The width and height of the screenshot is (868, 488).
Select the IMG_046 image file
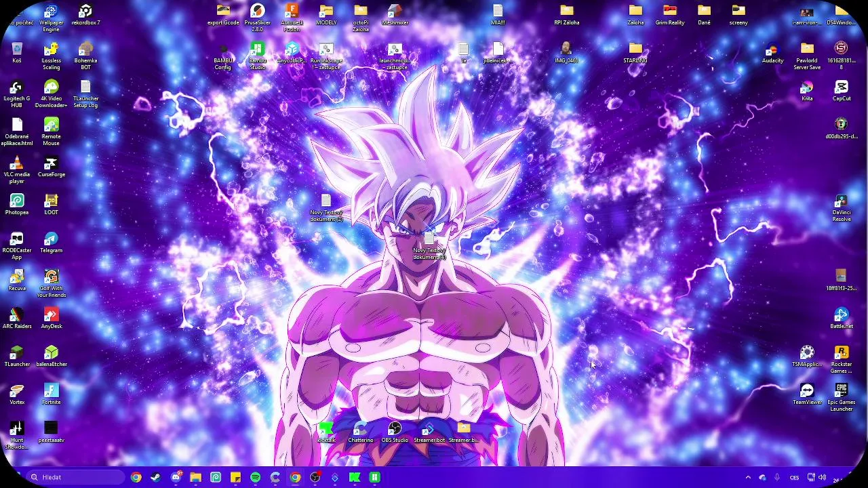pos(566,53)
